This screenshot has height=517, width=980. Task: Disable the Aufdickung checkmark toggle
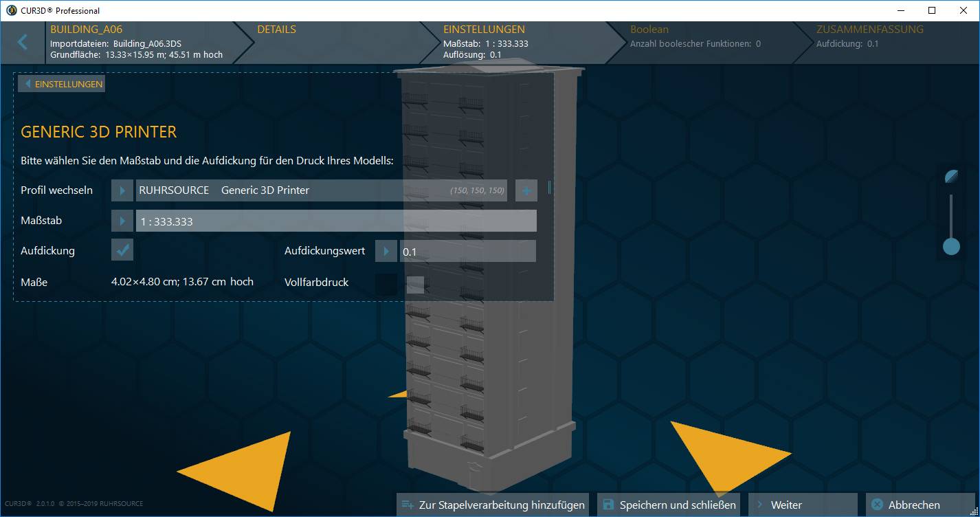(122, 250)
